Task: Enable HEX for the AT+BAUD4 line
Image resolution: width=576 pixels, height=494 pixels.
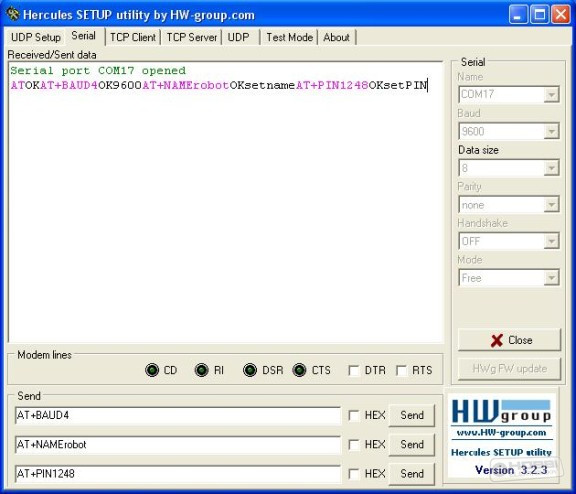Action: pos(354,415)
